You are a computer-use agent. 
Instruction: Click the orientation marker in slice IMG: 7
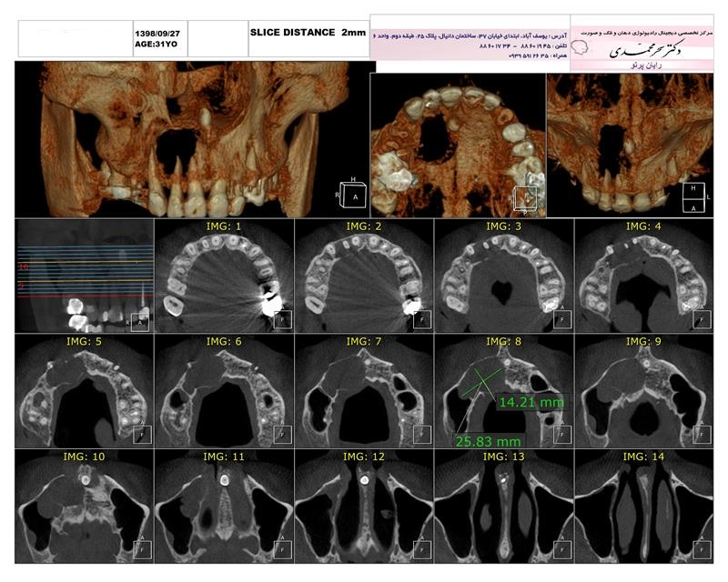[422, 435]
